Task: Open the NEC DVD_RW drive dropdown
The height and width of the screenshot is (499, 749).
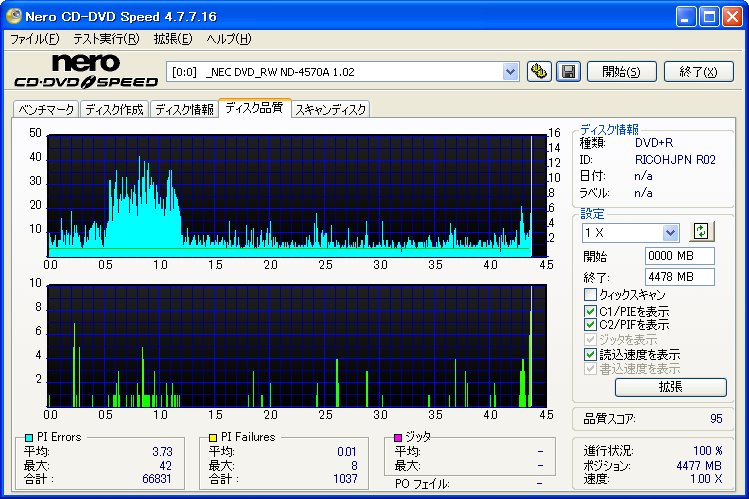Action: pyautogui.click(x=510, y=72)
